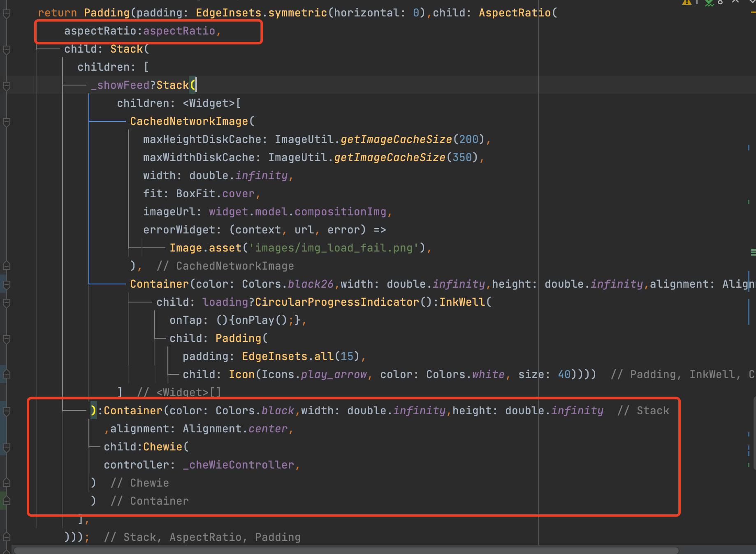Click fold-end marker beside '))); // Stack, AspectRatio'
The image size is (756, 554).
click(x=6, y=538)
